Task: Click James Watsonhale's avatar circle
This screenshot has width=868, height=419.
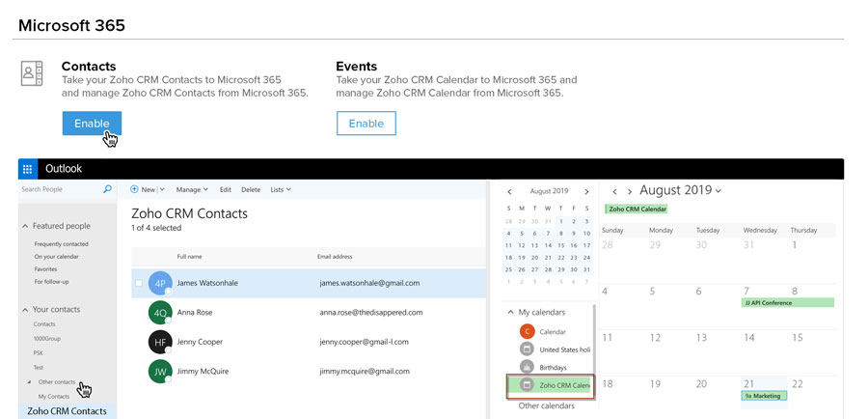Action: click(x=161, y=283)
